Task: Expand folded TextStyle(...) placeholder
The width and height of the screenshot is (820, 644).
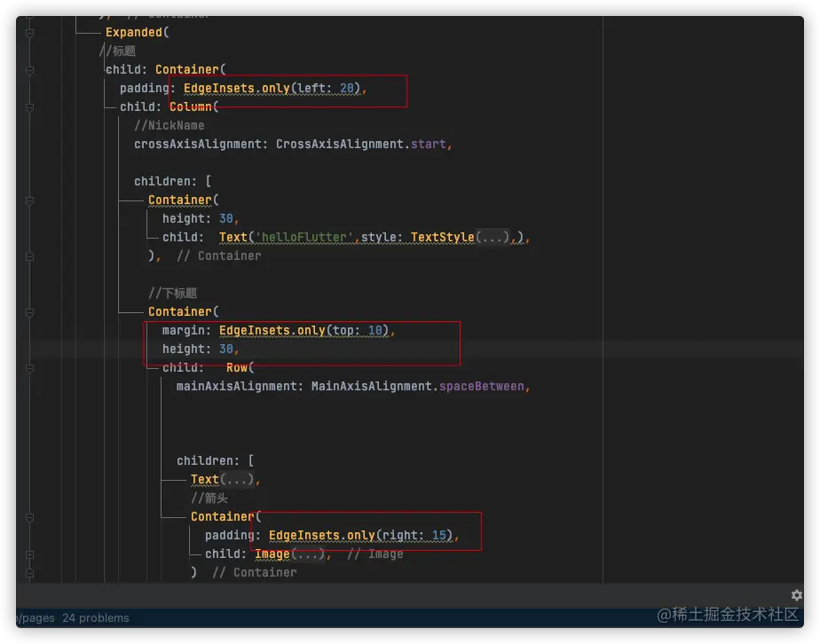Action: (x=493, y=238)
